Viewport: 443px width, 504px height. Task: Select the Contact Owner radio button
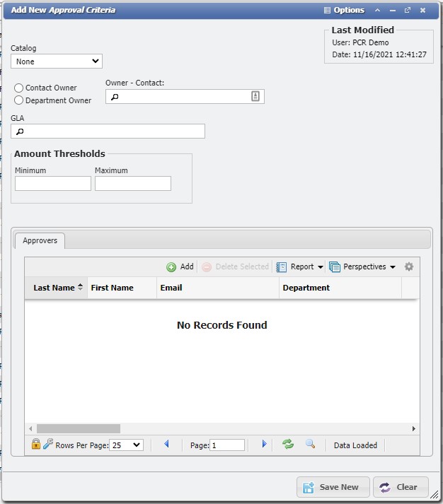pos(18,88)
